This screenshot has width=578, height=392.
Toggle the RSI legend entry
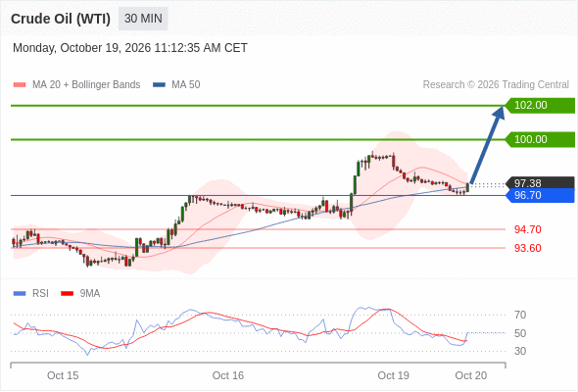[31, 294]
